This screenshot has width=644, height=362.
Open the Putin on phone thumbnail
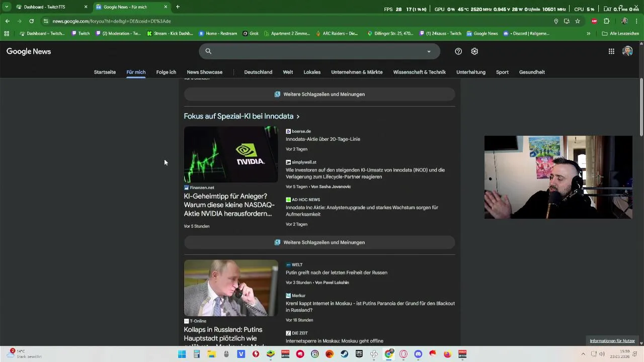click(x=231, y=288)
